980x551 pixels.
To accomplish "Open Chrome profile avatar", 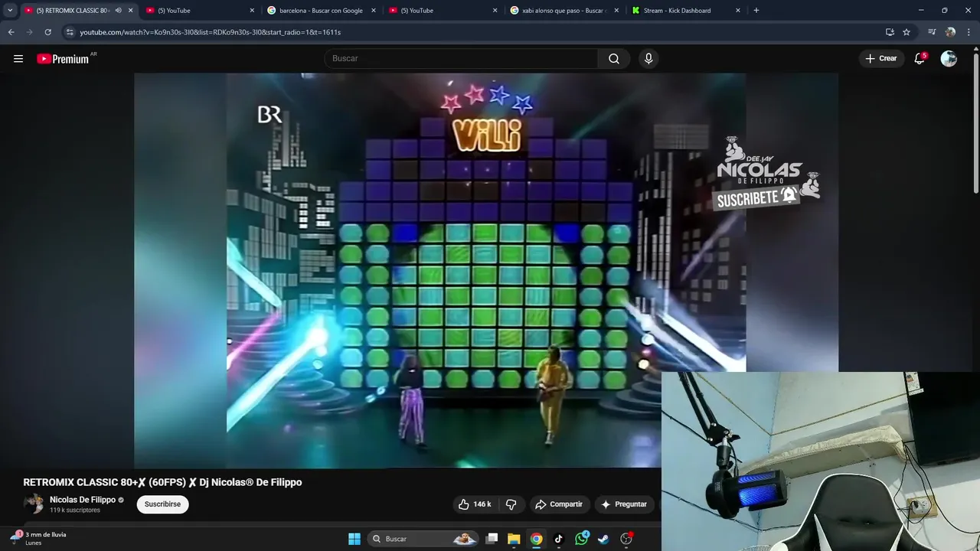I will (950, 32).
